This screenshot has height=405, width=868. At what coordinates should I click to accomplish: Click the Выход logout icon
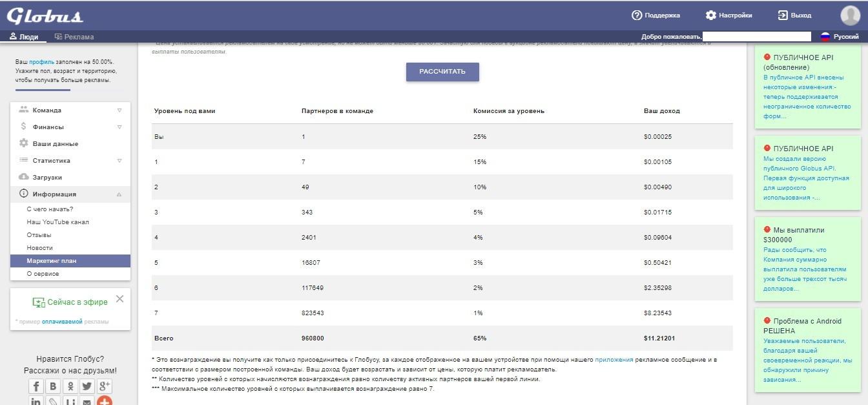pos(783,15)
